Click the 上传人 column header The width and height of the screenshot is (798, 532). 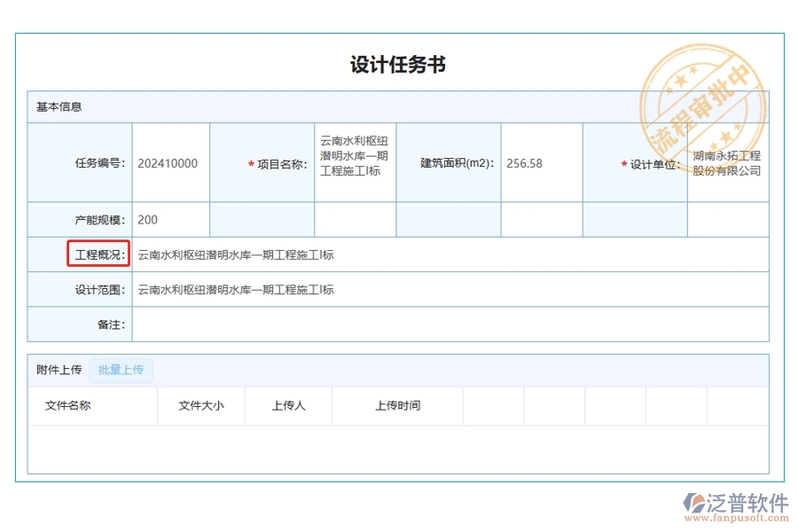(287, 405)
